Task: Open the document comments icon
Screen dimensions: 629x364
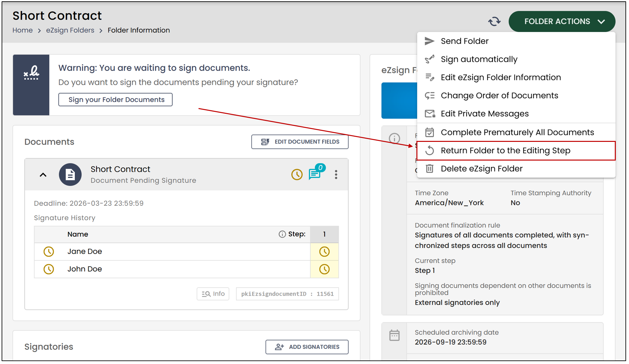Action: [315, 173]
